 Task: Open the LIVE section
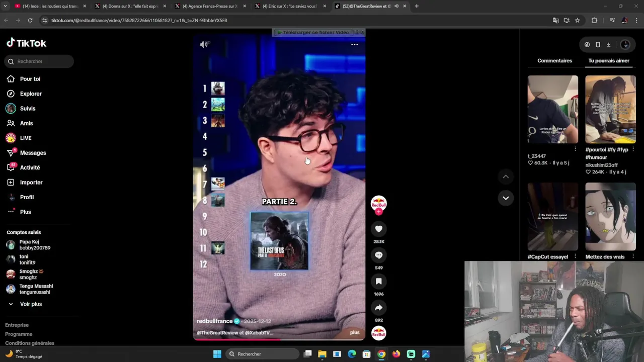coord(26,138)
